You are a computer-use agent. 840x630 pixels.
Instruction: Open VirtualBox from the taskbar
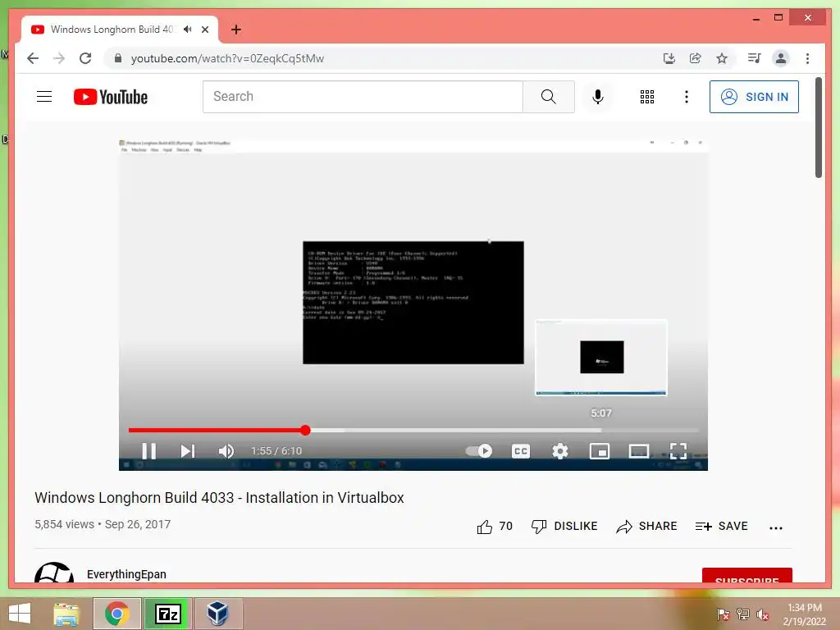218,614
